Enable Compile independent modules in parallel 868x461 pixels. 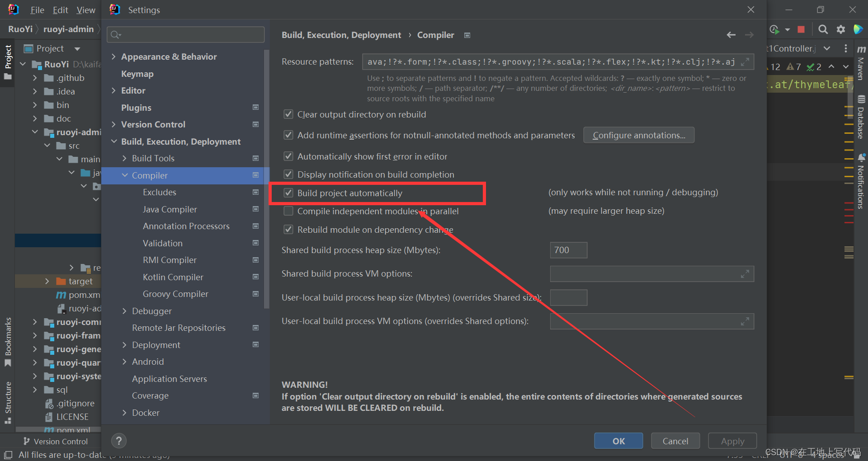pos(288,211)
